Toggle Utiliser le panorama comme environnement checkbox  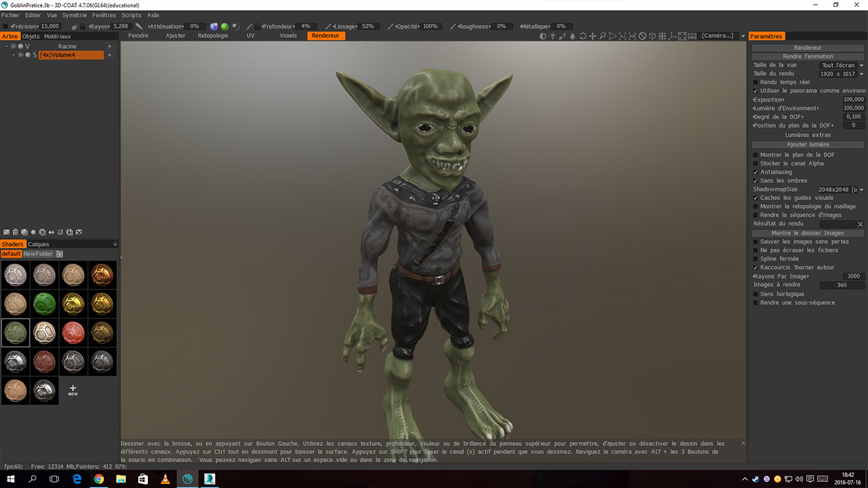[755, 91]
